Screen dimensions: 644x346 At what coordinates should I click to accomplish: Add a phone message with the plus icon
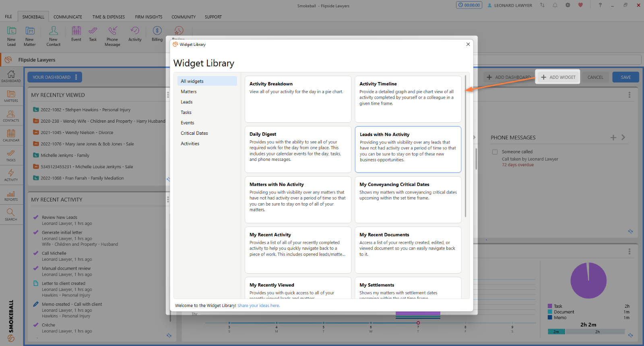coord(613,138)
